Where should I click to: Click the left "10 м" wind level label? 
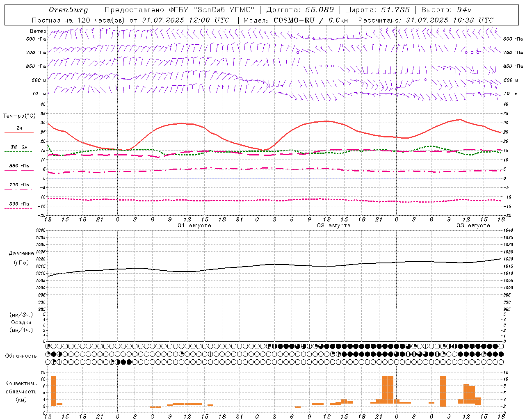click(x=39, y=94)
